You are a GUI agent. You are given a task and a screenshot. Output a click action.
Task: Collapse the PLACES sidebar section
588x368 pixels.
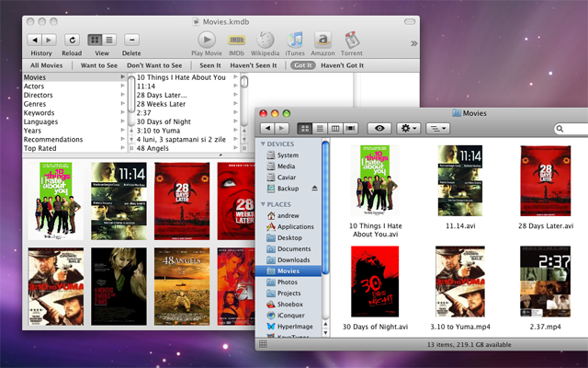point(263,204)
